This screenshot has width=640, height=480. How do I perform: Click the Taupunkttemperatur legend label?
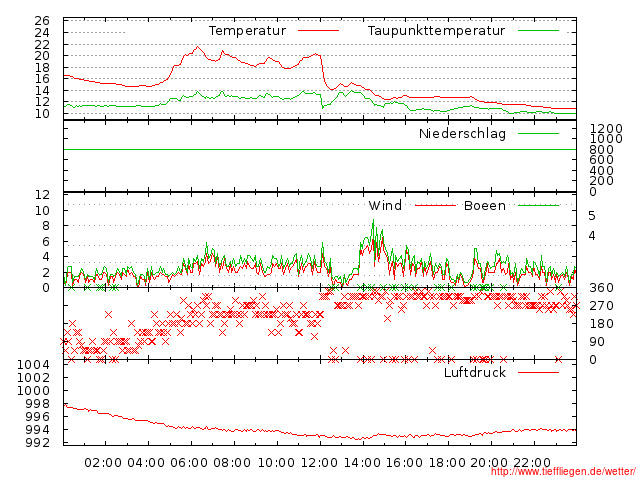436,31
